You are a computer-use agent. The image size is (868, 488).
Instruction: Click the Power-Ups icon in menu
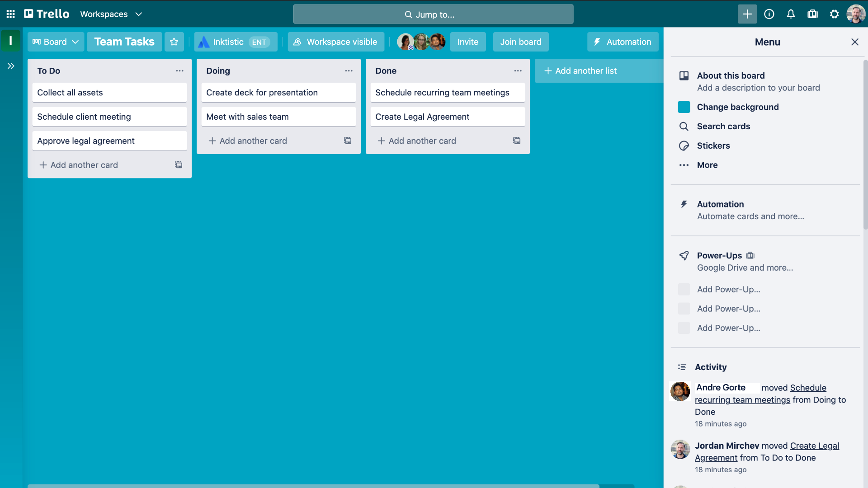coord(683,255)
